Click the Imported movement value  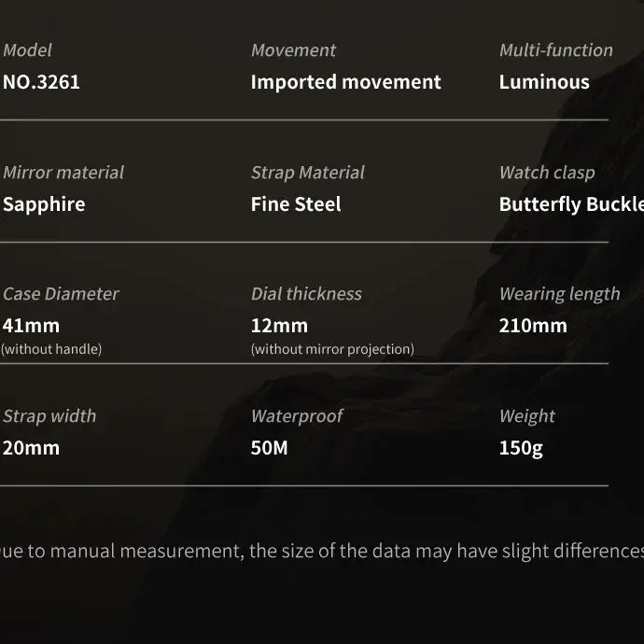click(346, 82)
